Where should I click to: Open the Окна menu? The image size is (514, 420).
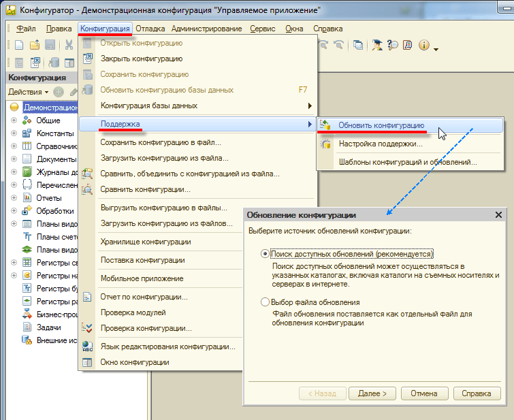click(294, 29)
